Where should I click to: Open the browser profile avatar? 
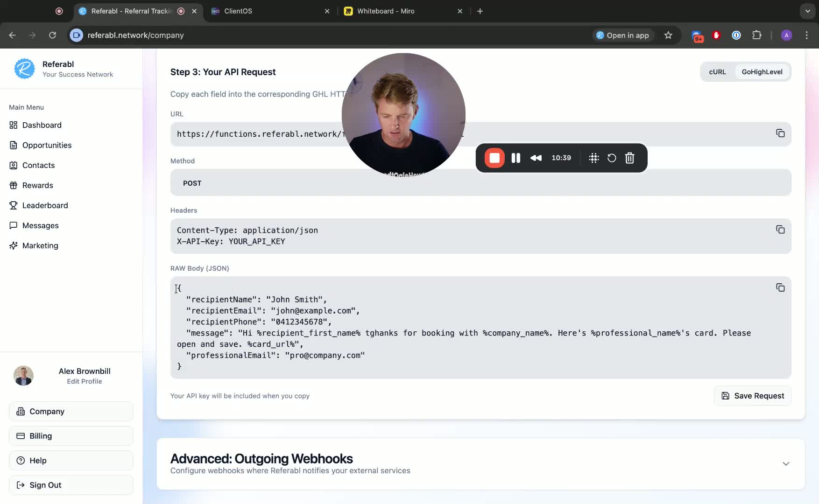[787, 35]
